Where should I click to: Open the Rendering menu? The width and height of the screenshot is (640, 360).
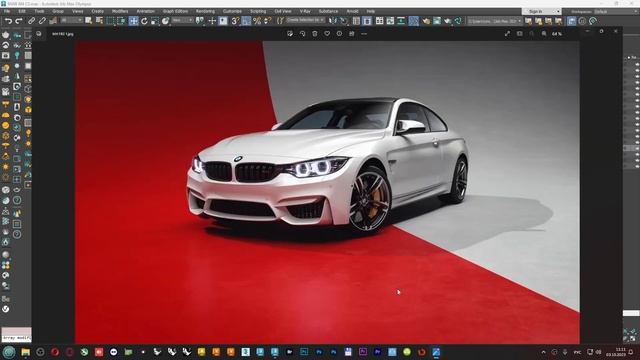coord(205,11)
